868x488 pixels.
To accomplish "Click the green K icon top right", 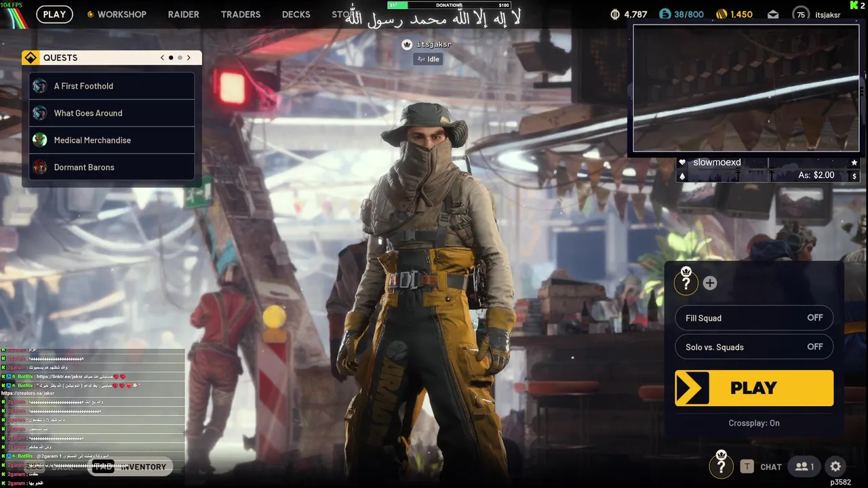I will click(x=854, y=5).
